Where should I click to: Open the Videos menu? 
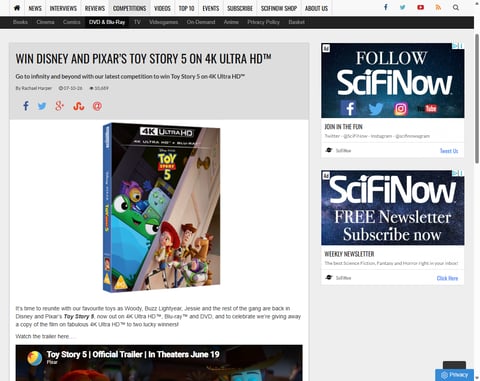coord(162,8)
